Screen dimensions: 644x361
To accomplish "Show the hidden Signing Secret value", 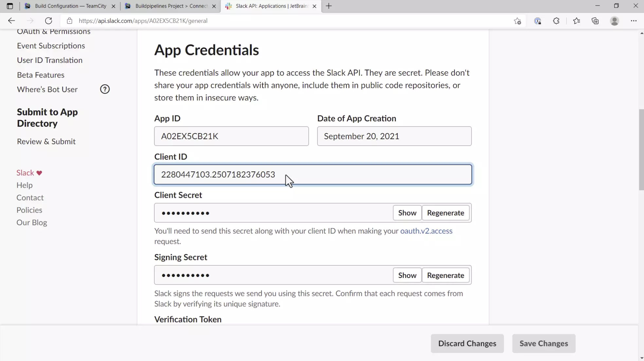I will [x=407, y=275].
